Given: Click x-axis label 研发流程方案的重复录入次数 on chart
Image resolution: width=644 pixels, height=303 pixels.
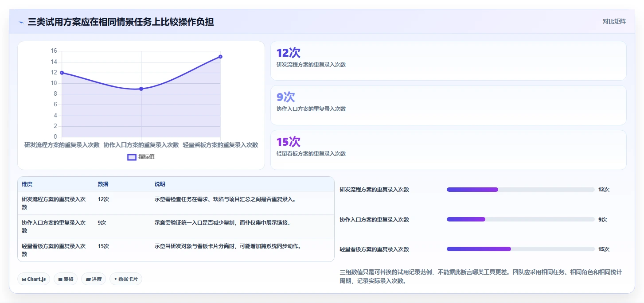Looking at the screenshot, I should (x=62, y=145).
